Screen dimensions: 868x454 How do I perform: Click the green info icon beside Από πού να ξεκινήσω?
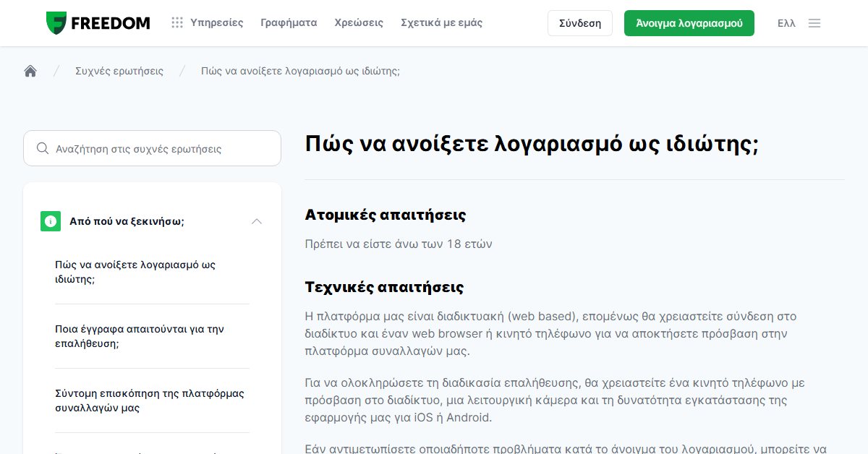[x=51, y=221]
